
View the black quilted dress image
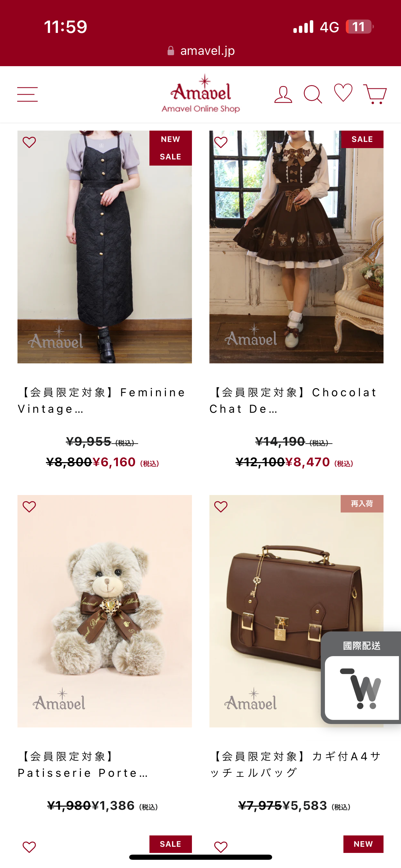tap(105, 247)
